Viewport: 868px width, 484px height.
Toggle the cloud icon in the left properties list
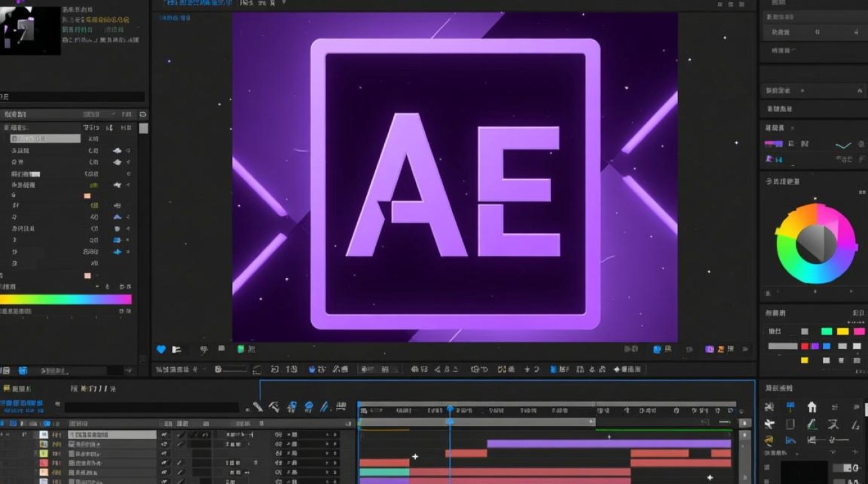point(117,150)
